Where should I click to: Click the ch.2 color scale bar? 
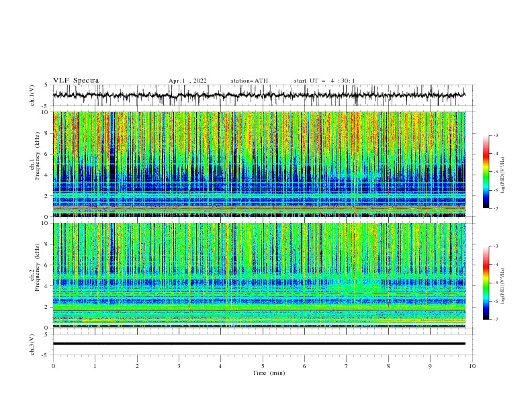point(486,283)
